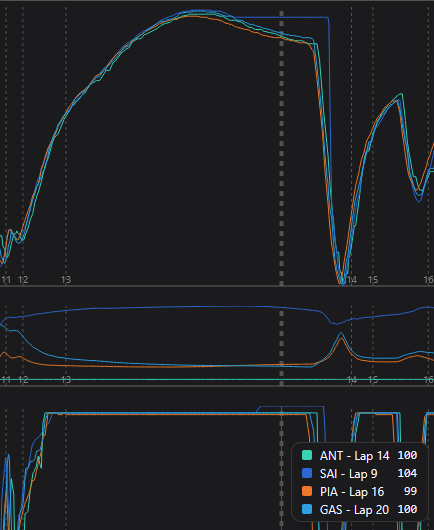The image size is (434, 530).
Task: Click the orange PIA color swatch
Action: [307, 491]
